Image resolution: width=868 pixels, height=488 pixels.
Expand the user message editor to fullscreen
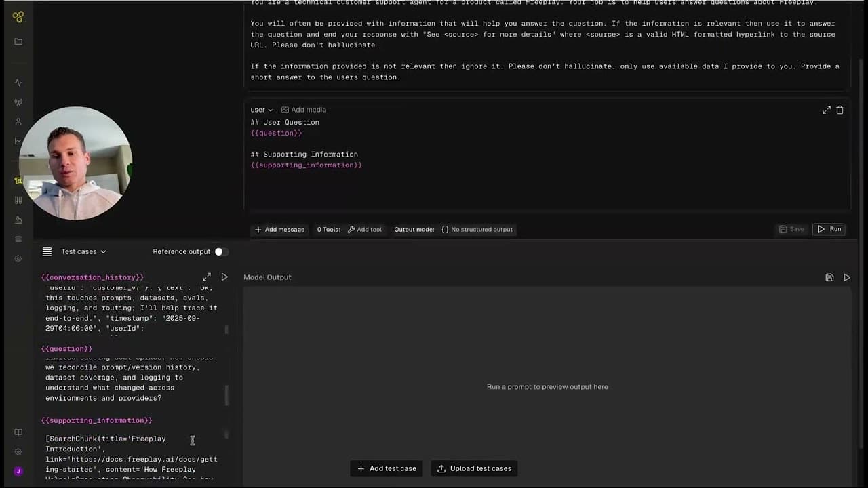[826, 110]
